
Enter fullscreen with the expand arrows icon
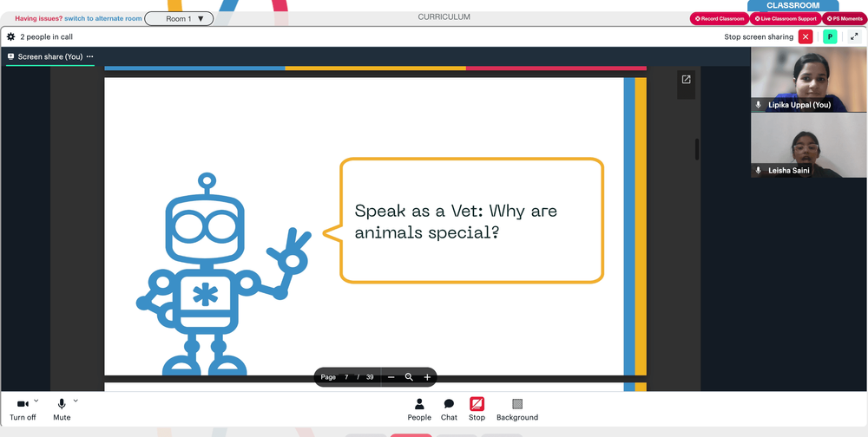(x=855, y=37)
